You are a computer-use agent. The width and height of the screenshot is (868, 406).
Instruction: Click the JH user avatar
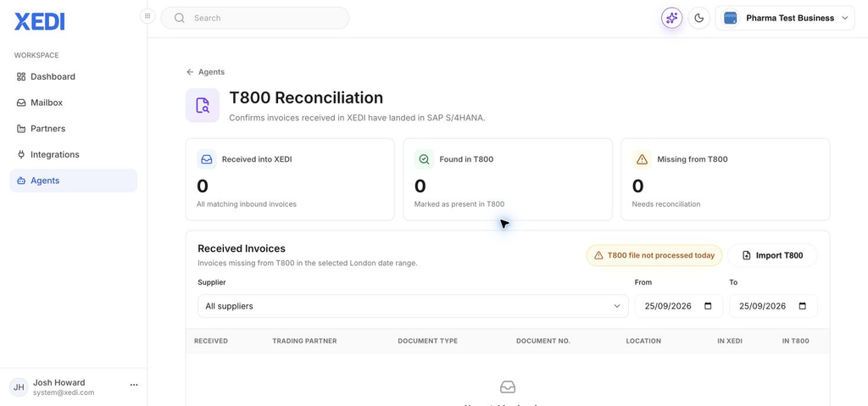point(19,387)
